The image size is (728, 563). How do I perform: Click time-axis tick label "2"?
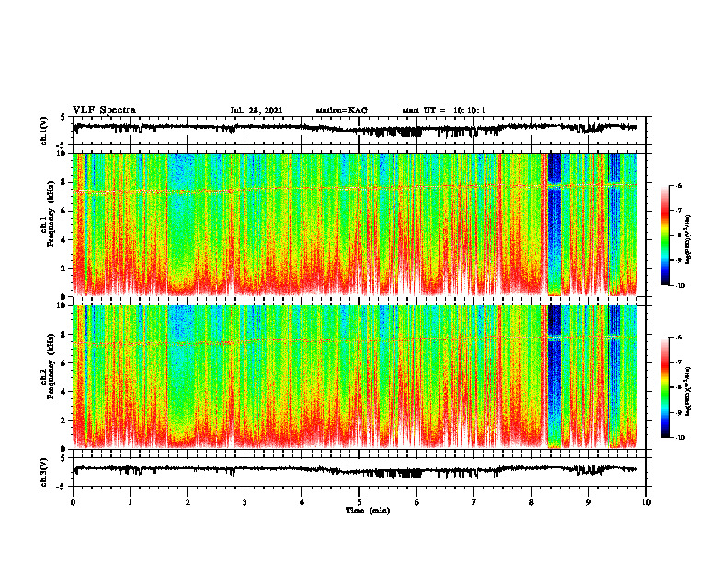tap(188, 502)
